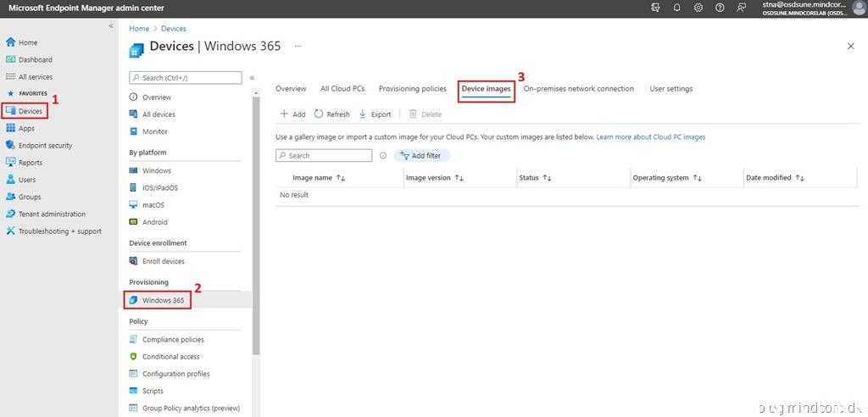Click the help question mark icon
This screenshot has height=417, width=868.
720,8
